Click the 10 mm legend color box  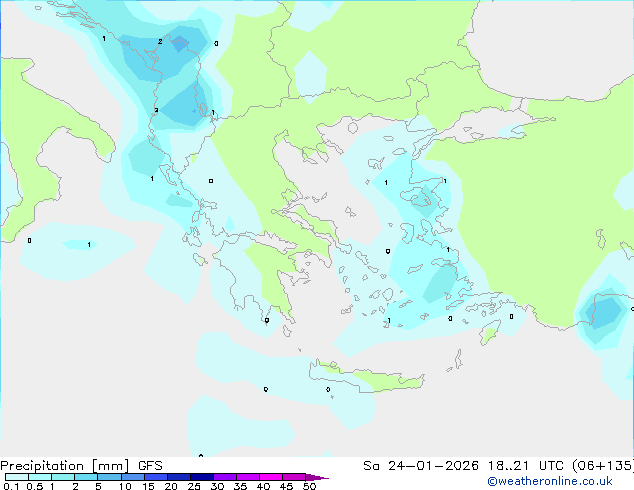132,477
